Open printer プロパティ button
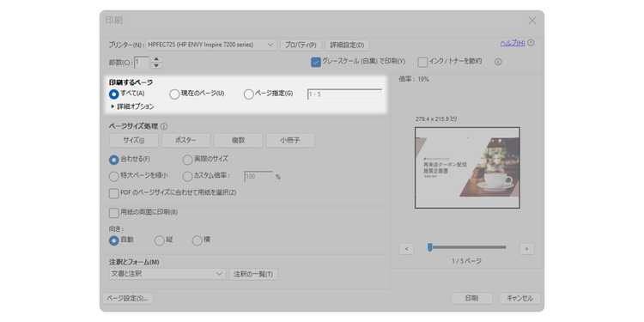 pos(301,46)
